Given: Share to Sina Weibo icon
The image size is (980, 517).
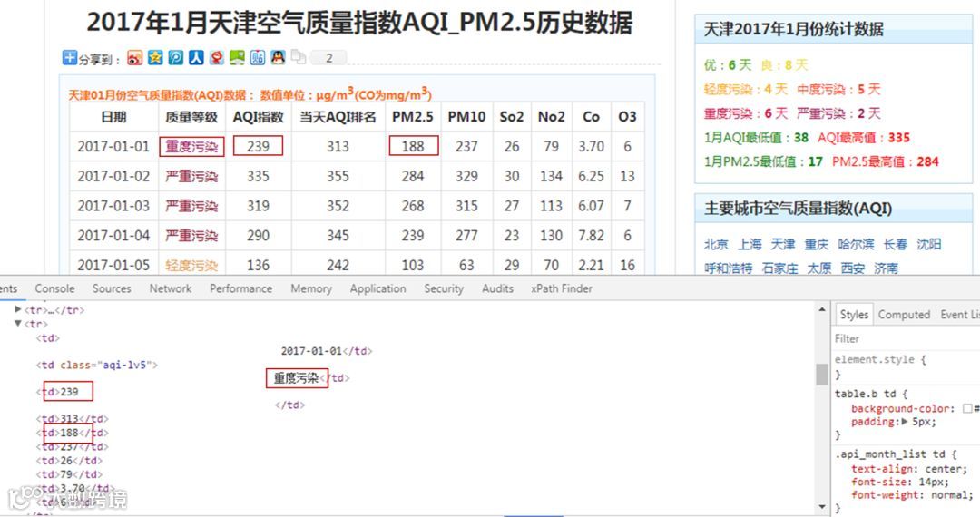Looking at the screenshot, I should coord(134,58).
